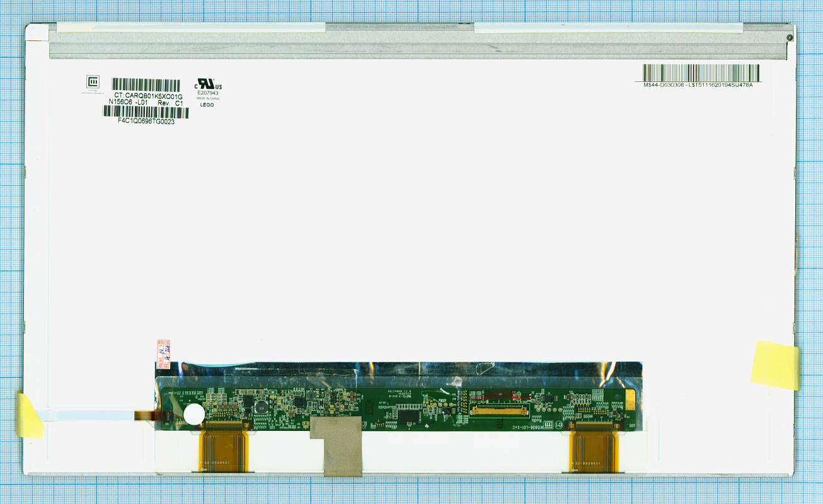Click the Chi Mei Optoelectronics logo
This screenshot has height=504, width=823.
click(x=92, y=82)
